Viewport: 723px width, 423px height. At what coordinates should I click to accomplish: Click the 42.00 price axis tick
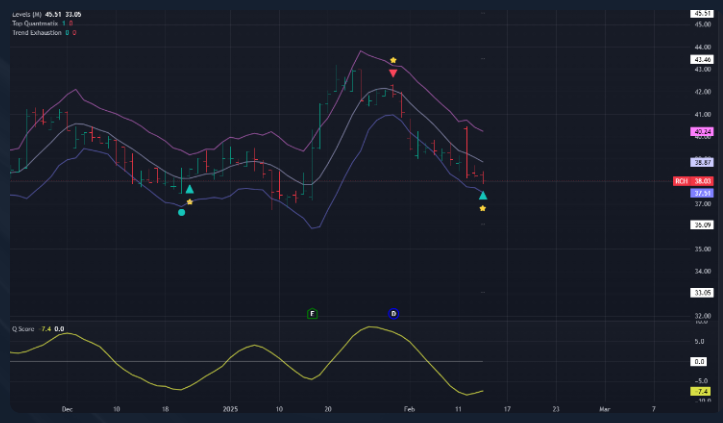[x=703, y=92]
